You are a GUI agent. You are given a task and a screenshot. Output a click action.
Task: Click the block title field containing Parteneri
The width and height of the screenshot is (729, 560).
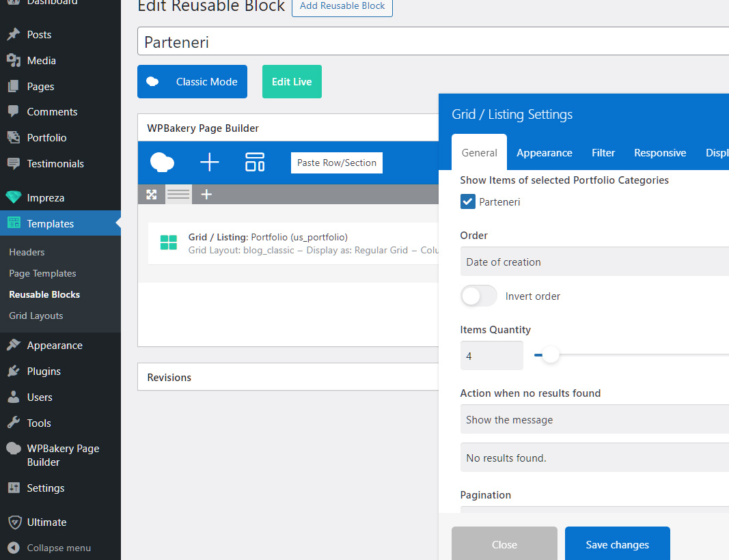pyautogui.click(x=433, y=42)
